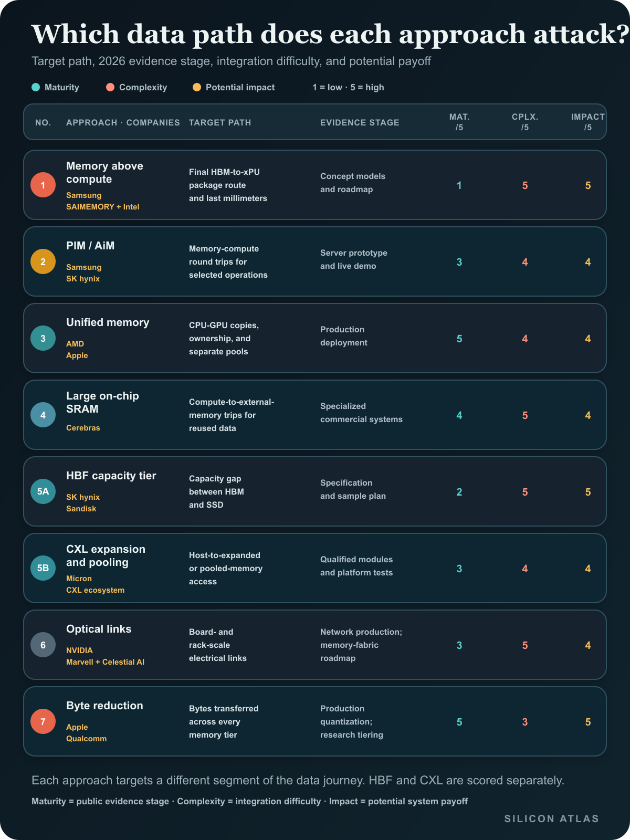This screenshot has height=840, width=630.
Task: Click the 5B circle badge
Action: click(x=43, y=568)
